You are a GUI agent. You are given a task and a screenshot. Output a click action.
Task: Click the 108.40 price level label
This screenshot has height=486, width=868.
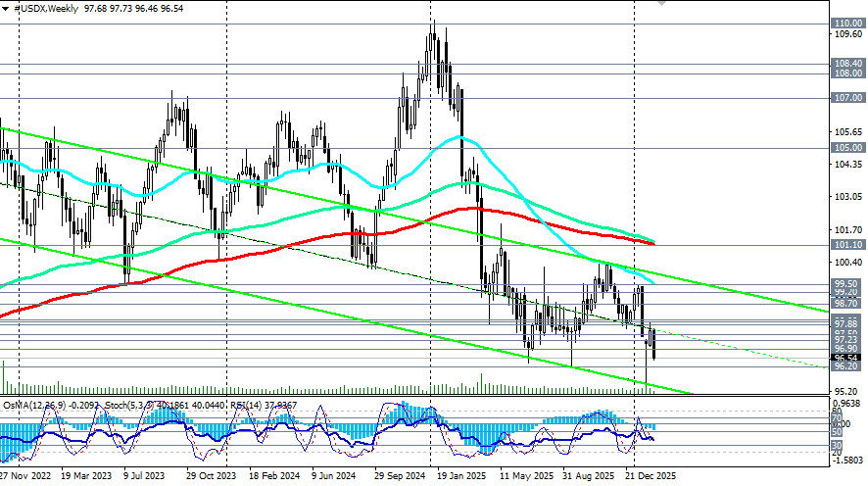coord(848,64)
